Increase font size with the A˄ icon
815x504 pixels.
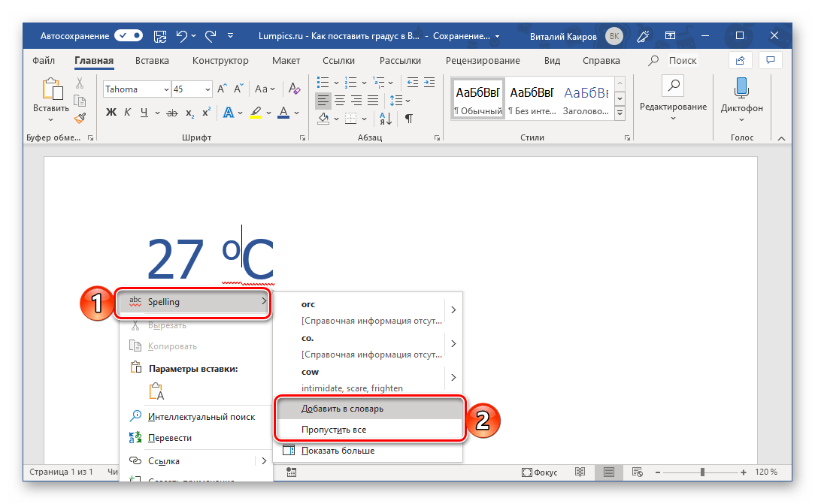pos(222,89)
